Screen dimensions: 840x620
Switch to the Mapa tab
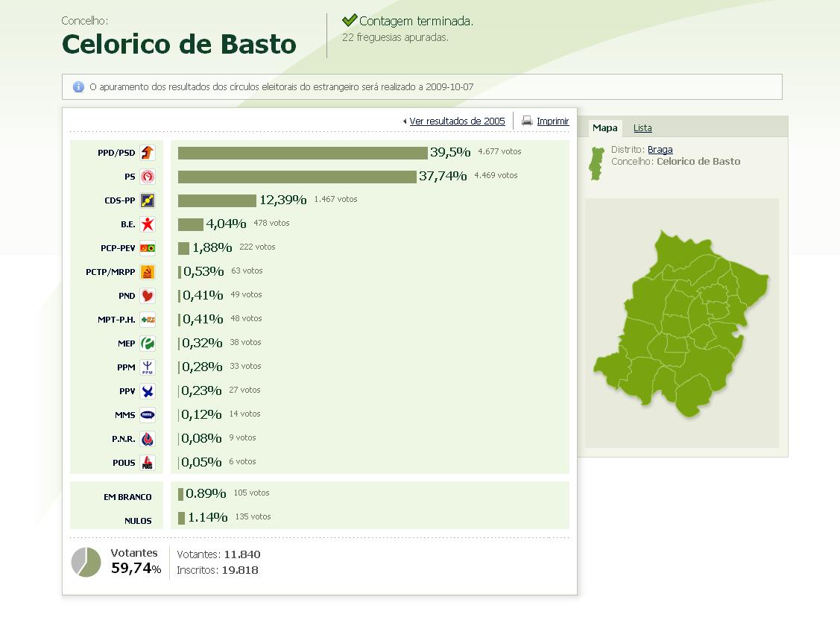[604, 127]
